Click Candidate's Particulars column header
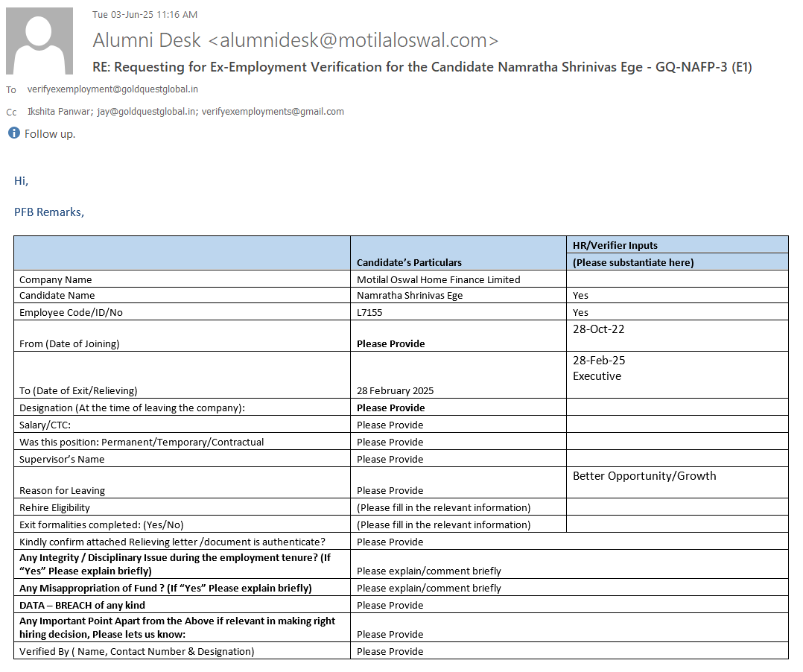The image size is (803, 672). tap(409, 262)
